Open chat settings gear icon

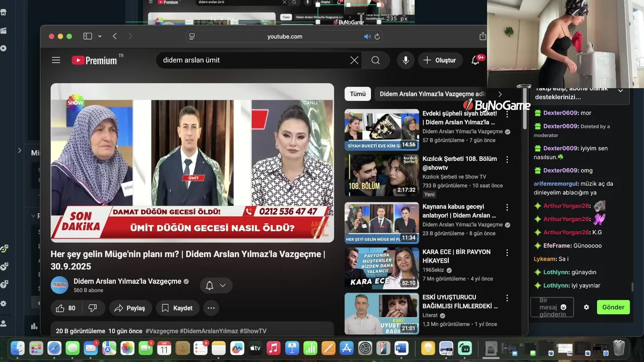(x=586, y=307)
